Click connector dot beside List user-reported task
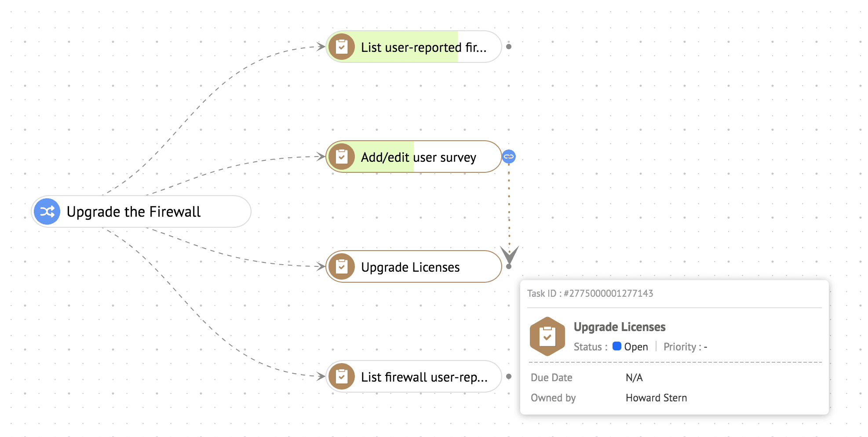 509,47
